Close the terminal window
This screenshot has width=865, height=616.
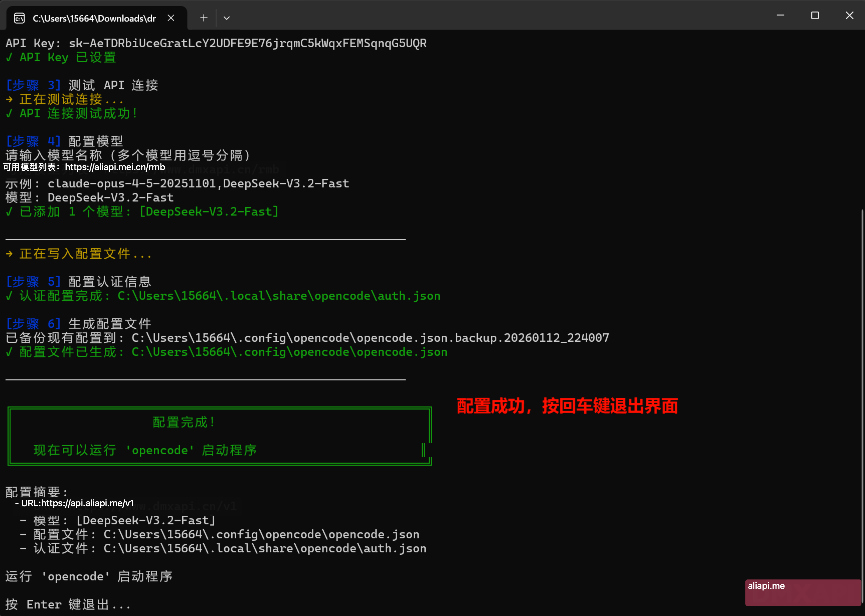pyautogui.click(x=849, y=15)
